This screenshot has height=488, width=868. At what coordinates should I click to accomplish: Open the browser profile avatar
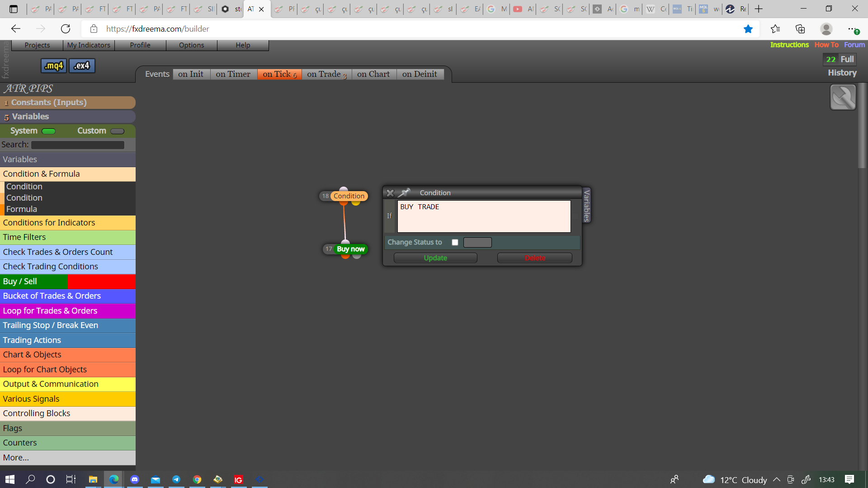tap(826, 29)
